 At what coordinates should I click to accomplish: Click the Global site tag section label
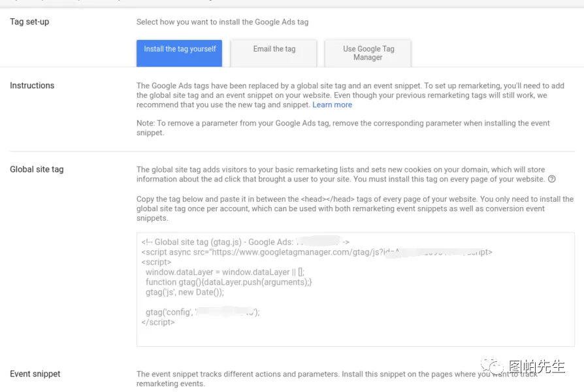(x=37, y=169)
